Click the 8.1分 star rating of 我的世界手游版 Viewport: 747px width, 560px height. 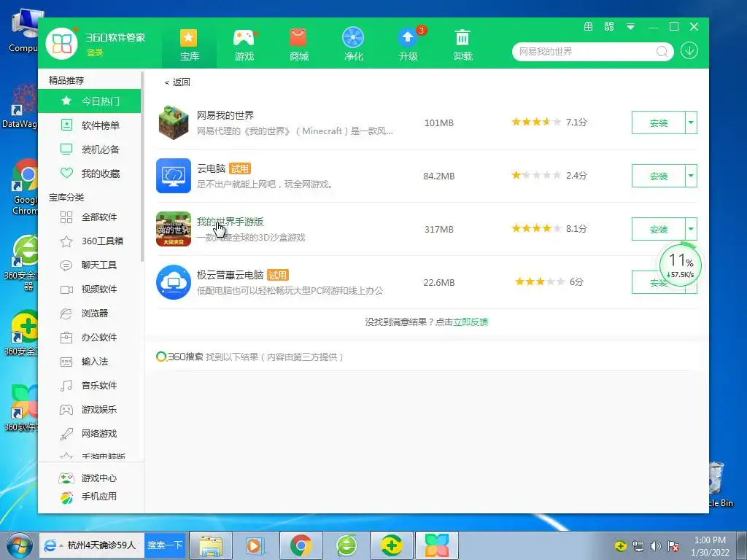pos(549,228)
